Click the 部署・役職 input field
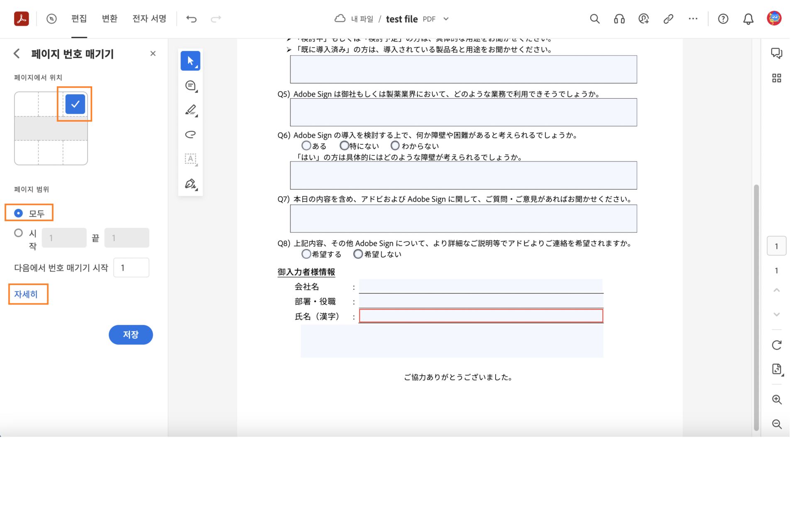This screenshot has height=532, width=797. [481, 301]
